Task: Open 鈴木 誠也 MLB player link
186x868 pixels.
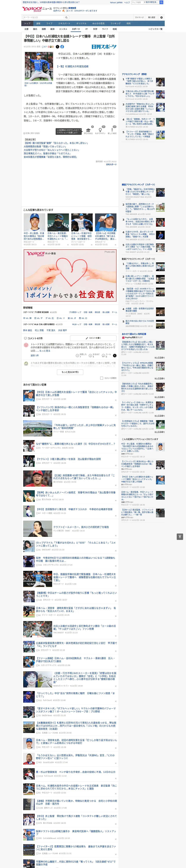Action: pyautogui.click(x=28, y=330)
